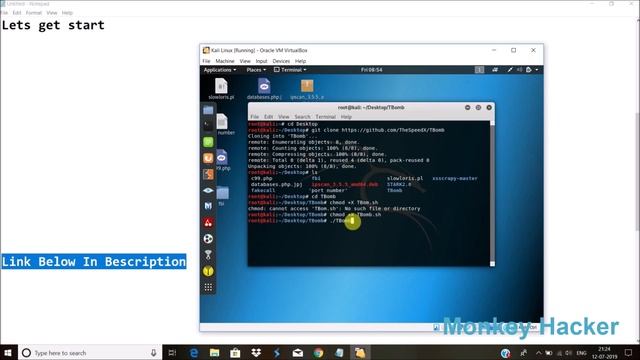Open the soccer-ball icon in Kali dock
This screenshot has width=640, height=360.
click(208, 239)
